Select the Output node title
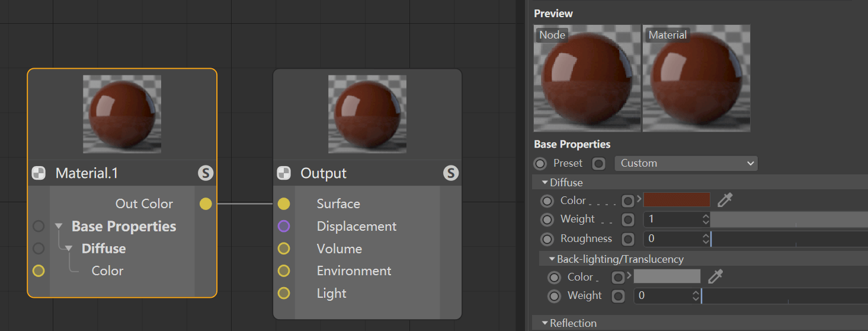Image resolution: width=868 pixels, height=331 pixels. (324, 173)
